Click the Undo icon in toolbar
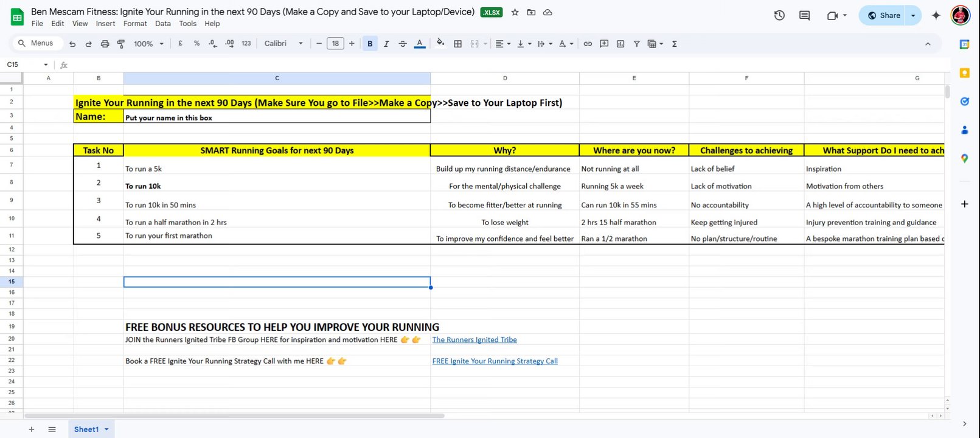The width and height of the screenshot is (980, 438). 72,44
